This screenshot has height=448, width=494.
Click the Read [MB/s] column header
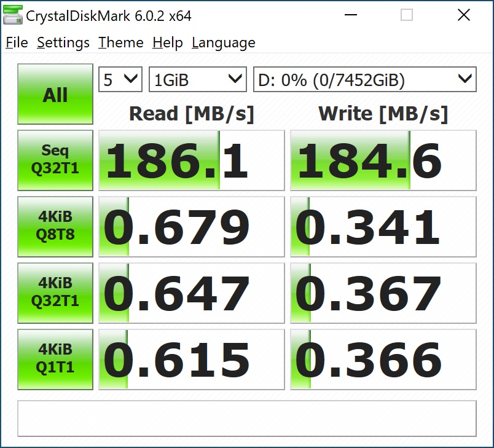(192, 114)
